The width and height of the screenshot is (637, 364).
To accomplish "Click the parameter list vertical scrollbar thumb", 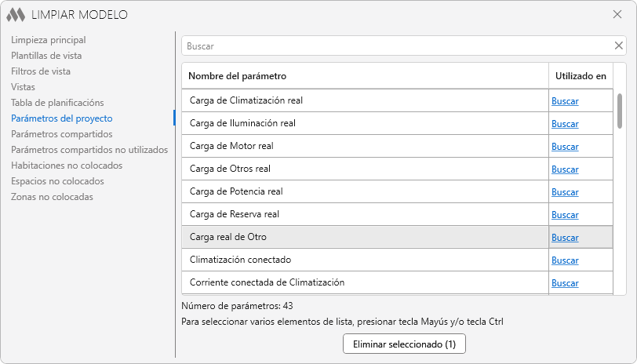I will pyautogui.click(x=620, y=110).
